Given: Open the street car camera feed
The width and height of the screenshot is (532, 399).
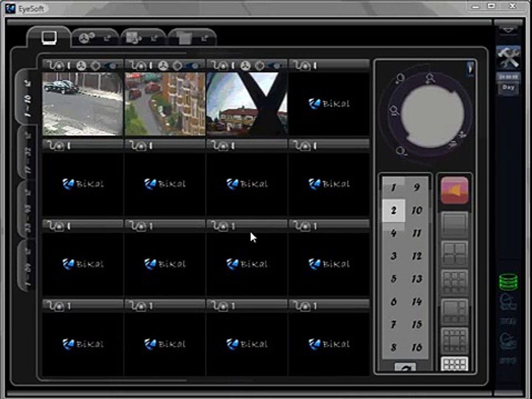Looking at the screenshot, I should tap(83, 104).
